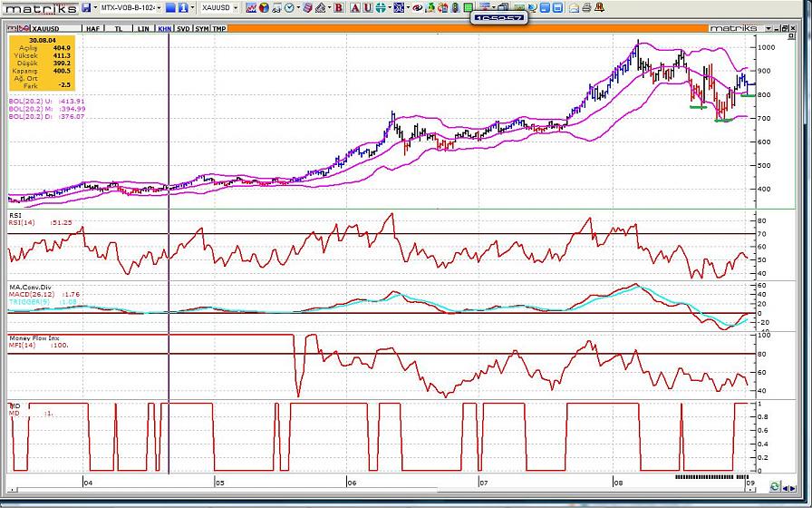Open the chart graph icon in toolbar
The image size is (812, 508).
pyautogui.click(x=251, y=7)
